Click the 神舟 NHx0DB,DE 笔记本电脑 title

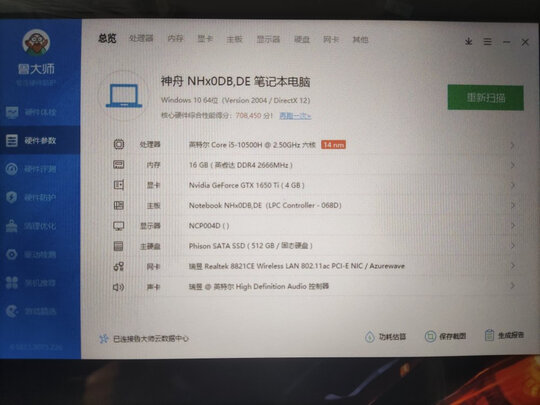(x=236, y=82)
